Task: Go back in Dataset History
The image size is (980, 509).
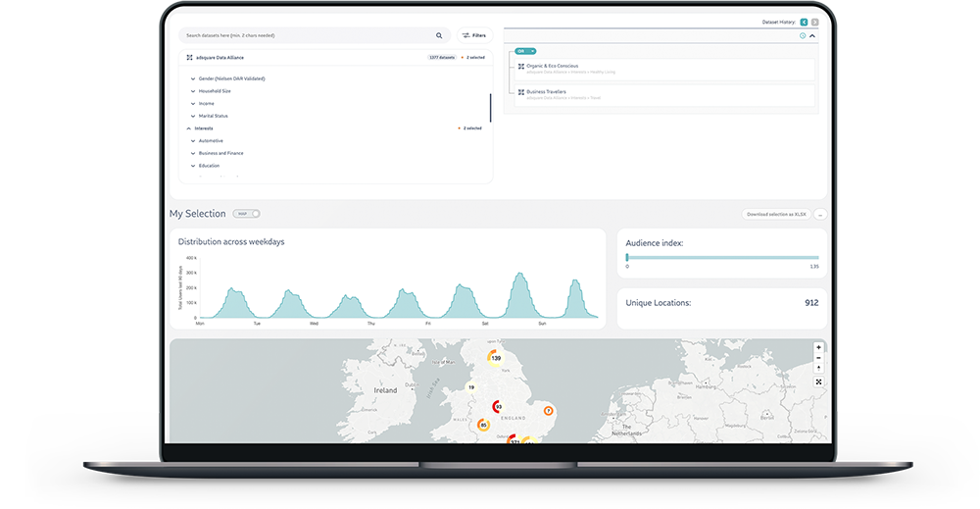Action: [x=804, y=22]
